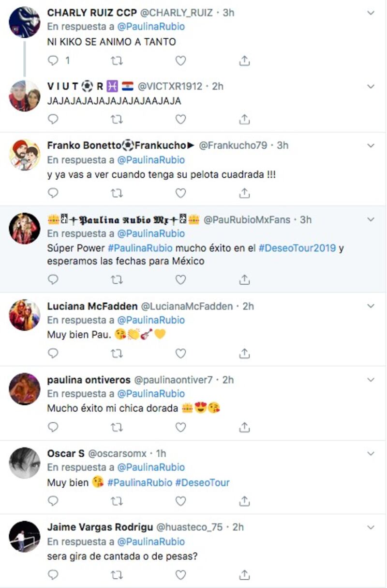The height and width of the screenshot is (588, 387).
Task: Reply to CHARLY RUIZ CCP's tweet
Action: (53, 61)
